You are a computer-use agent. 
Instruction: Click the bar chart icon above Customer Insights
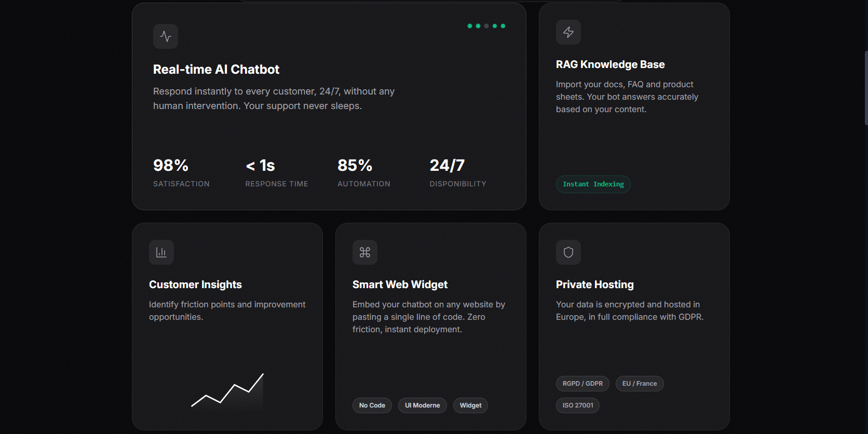pyautogui.click(x=161, y=252)
